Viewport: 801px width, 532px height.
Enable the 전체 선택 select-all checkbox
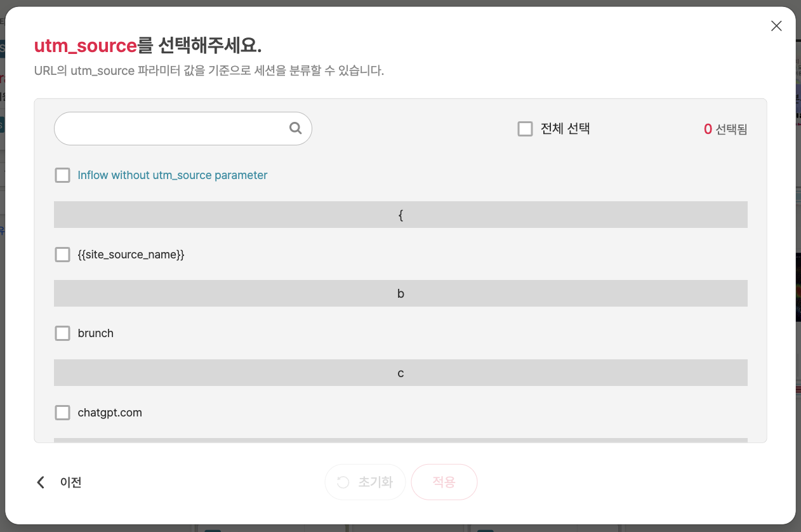coord(525,128)
